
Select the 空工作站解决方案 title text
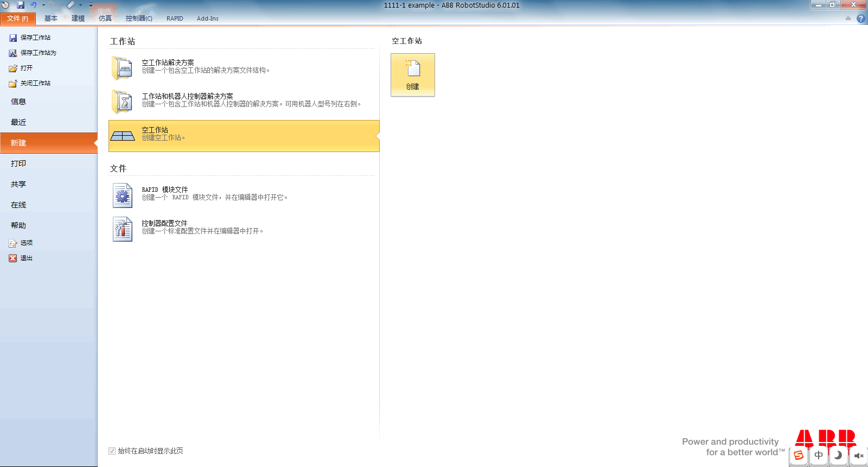(168, 62)
